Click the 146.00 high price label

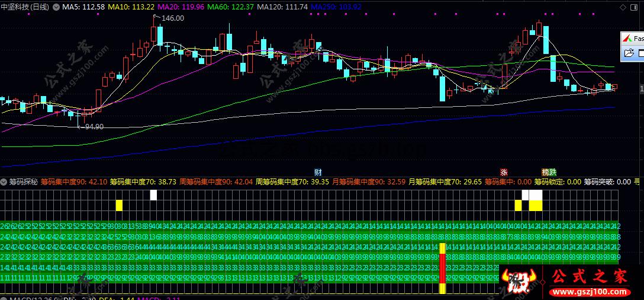[173, 18]
